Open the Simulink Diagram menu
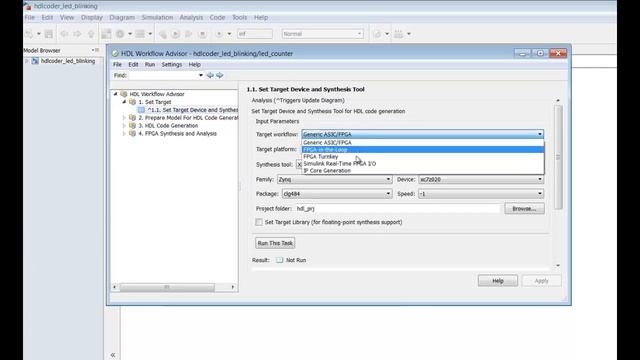Screen dimensions: 640x360 [122, 18]
